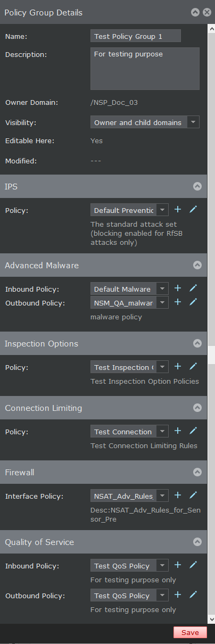Image resolution: width=215 pixels, height=644 pixels.
Task: Edit the IPS Default Prevention policy
Action: [x=193, y=209]
